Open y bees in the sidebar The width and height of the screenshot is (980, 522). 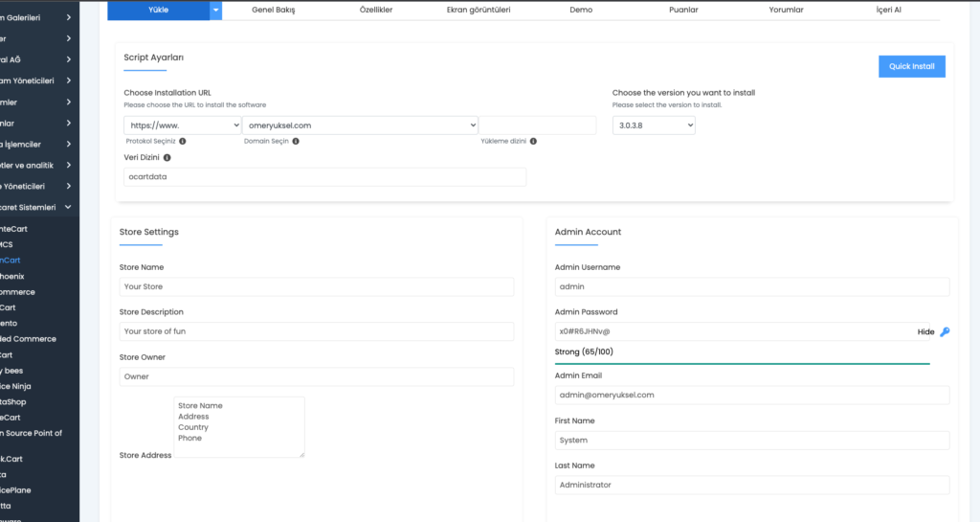(11, 371)
